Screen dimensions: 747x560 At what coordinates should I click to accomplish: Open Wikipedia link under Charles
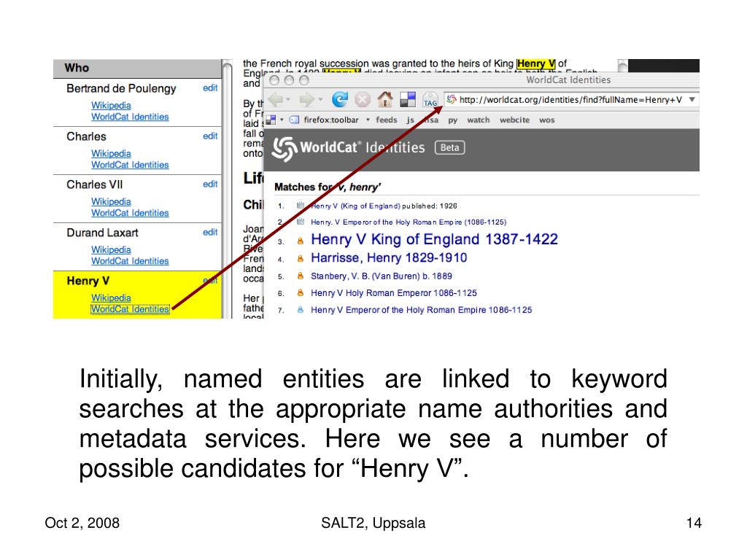pos(111,153)
